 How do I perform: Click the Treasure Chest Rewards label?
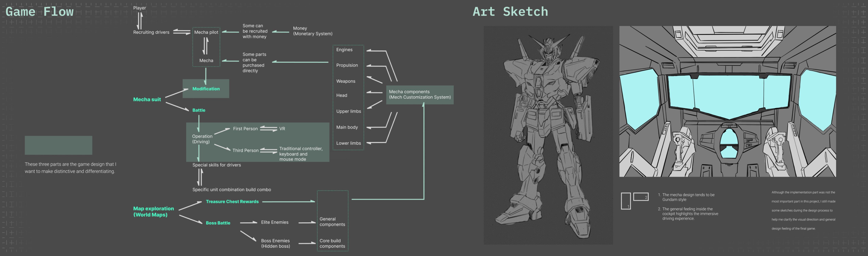[232, 201]
